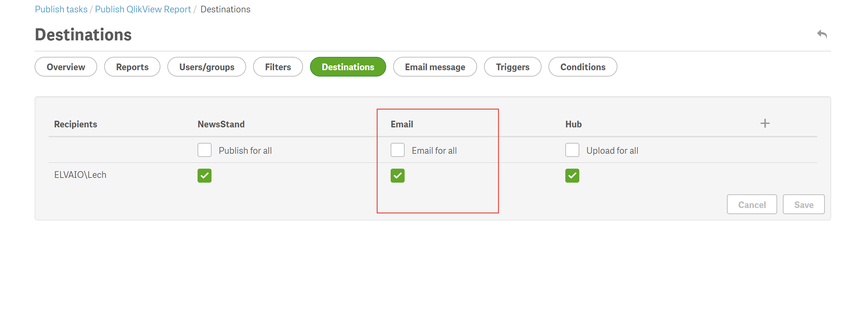Uncheck Email for ELVAIO\Lech

397,176
